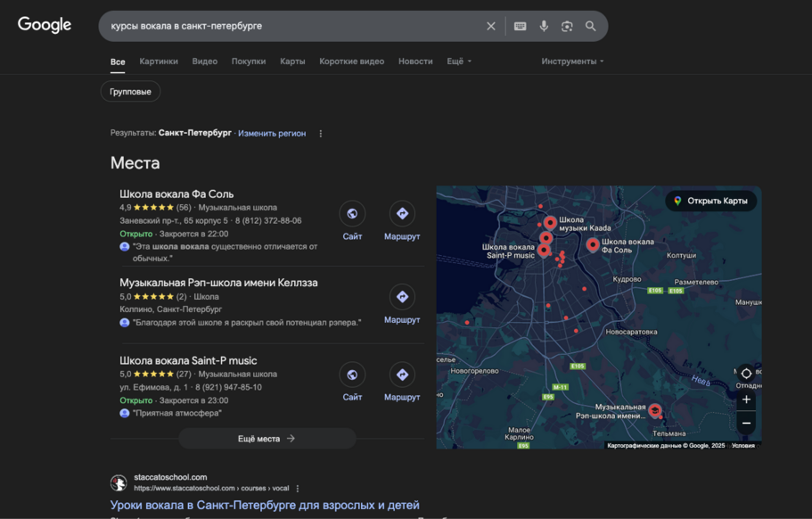Click the magnifier search button
The image size is (812, 519).
click(x=590, y=26)
